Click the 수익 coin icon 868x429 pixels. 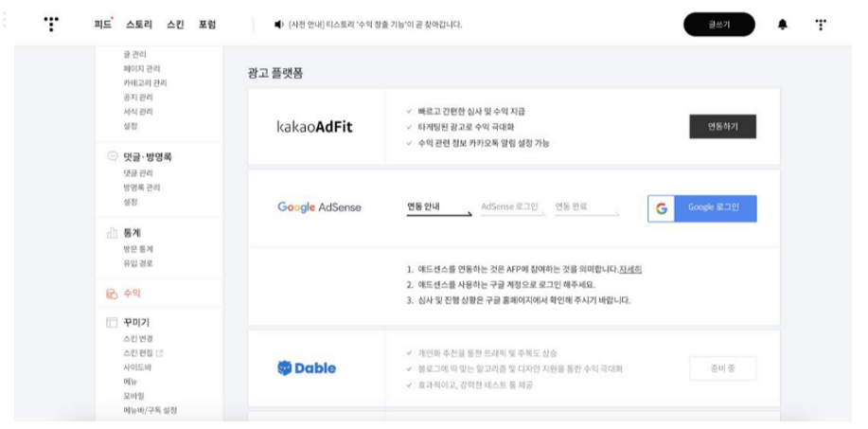pos(112,294)
